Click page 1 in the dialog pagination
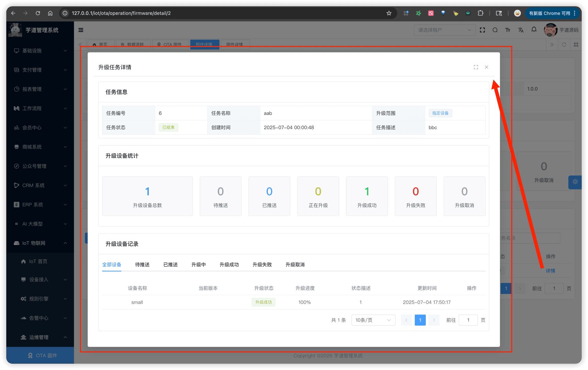588x370 pixels. click(x=420, y=320)
